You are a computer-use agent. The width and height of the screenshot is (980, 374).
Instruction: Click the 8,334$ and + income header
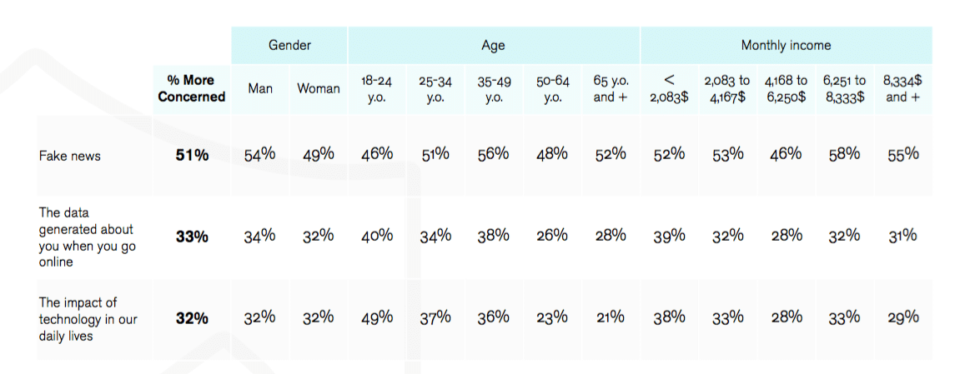click(903, 88)
